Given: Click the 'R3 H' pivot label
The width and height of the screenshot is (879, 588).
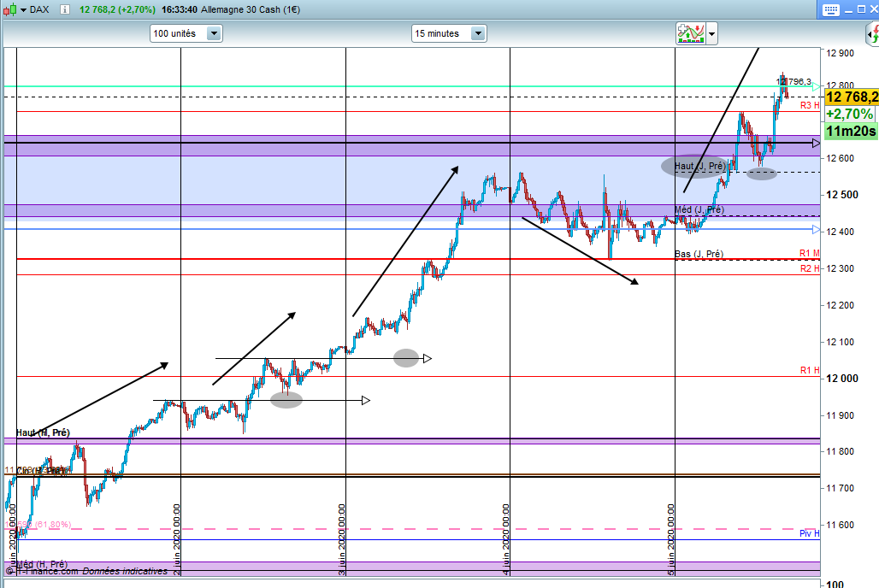Looking at the screenshot, I should tap(810, 105).
